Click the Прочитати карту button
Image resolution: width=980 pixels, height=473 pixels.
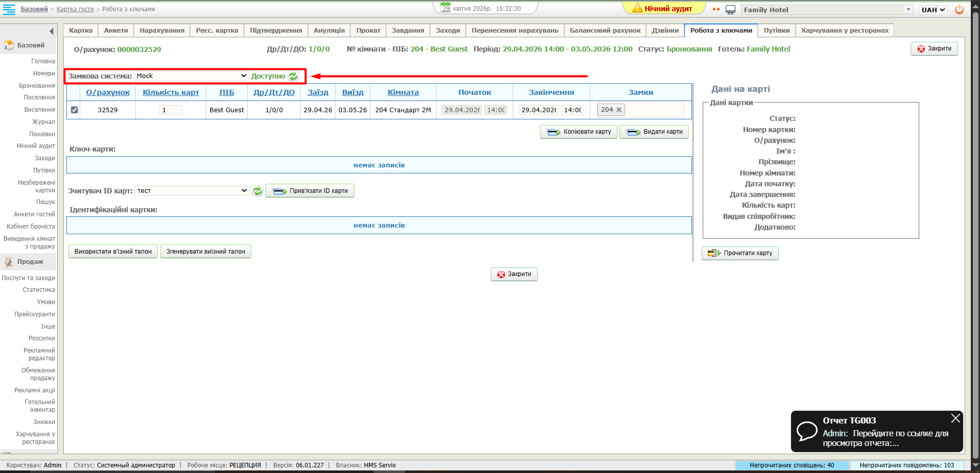click(740, 253)
